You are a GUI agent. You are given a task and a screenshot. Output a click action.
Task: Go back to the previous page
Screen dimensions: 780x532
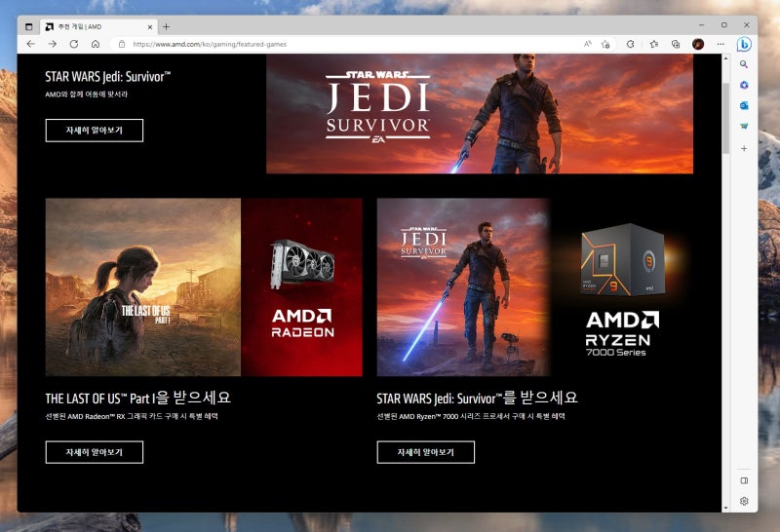[x=31, y=44]
